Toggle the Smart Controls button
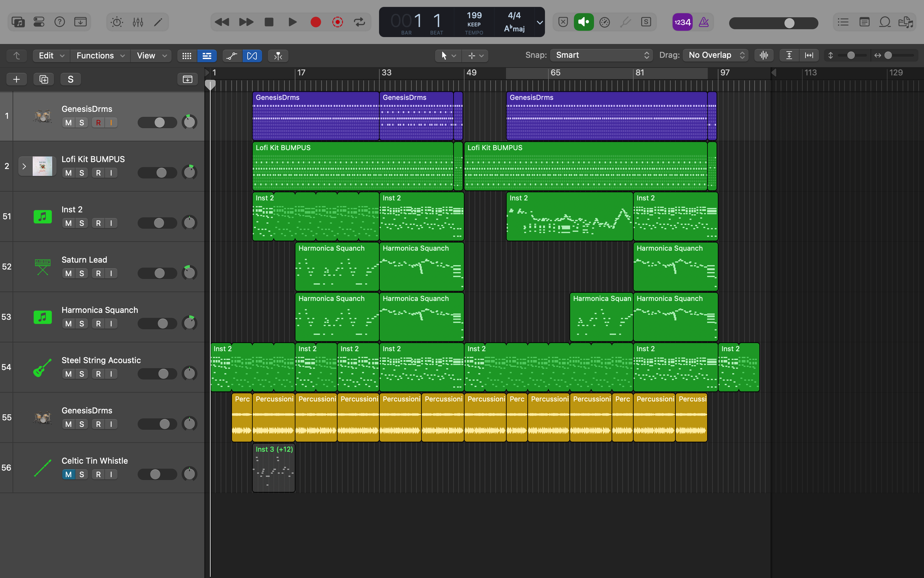 [117, 22]
